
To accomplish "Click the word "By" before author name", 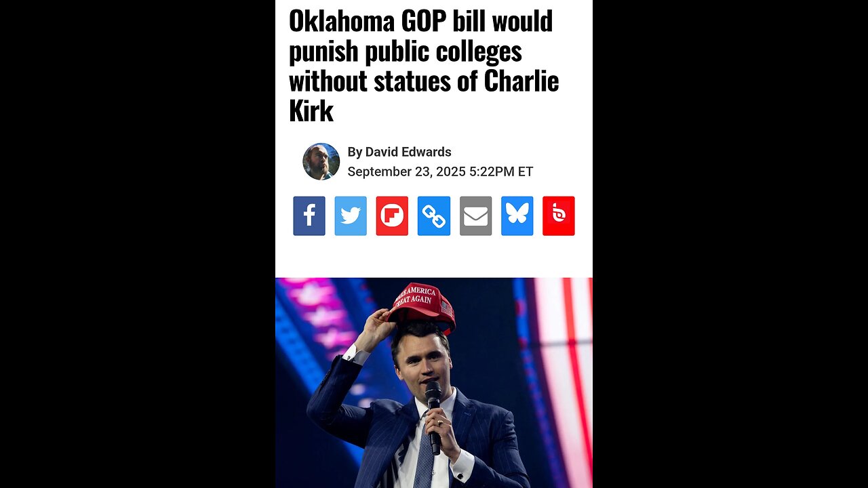I will coord(355,152).
